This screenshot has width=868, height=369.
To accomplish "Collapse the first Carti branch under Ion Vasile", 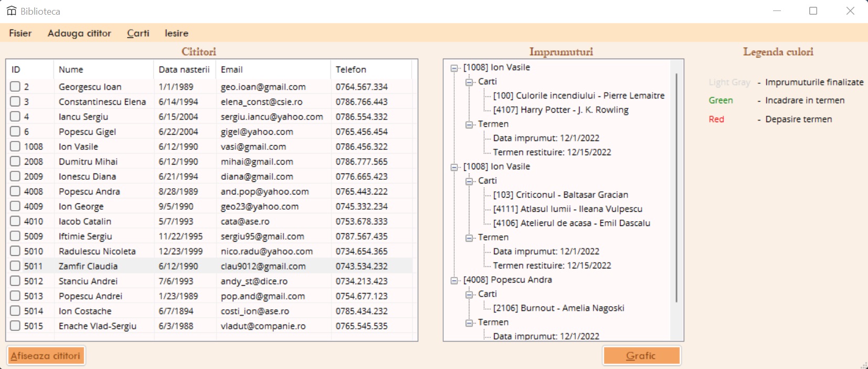I will tap(469, 82).
